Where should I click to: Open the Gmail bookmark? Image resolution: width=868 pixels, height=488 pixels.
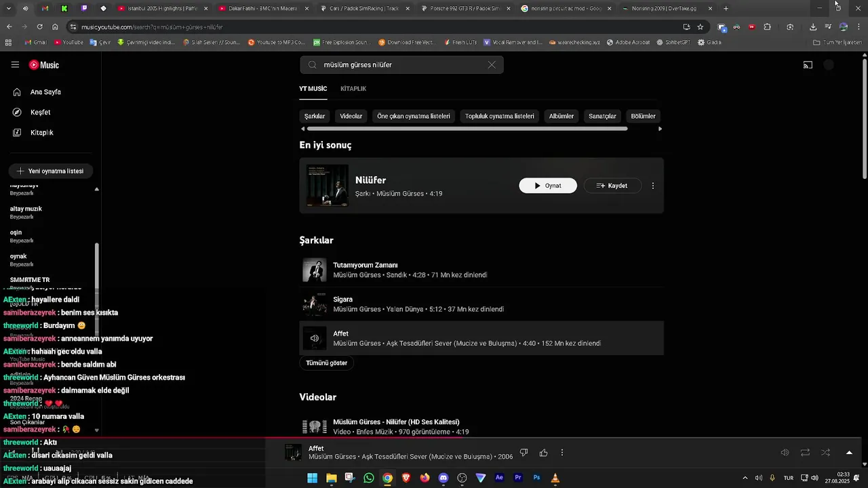(x=35, y=42)
